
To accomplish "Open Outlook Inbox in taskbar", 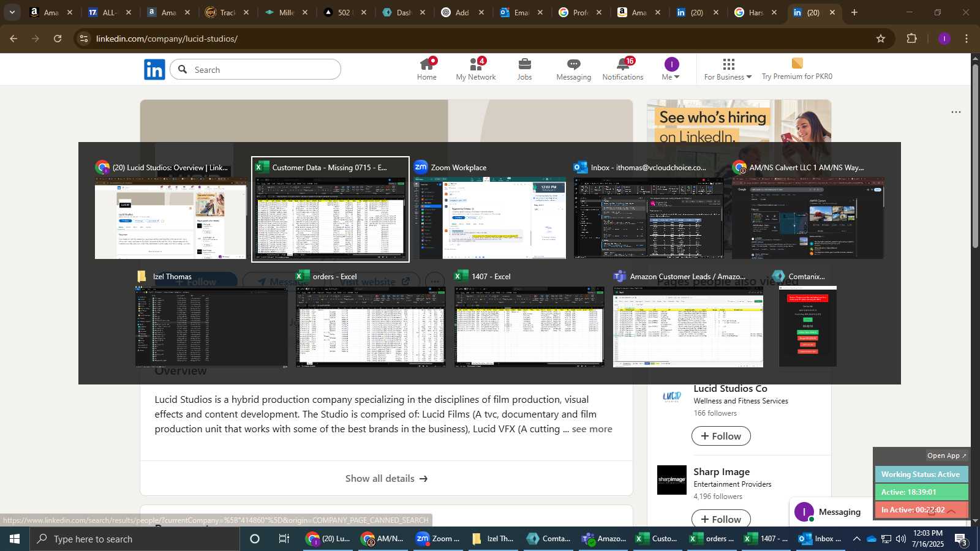I will coord(820,539).
